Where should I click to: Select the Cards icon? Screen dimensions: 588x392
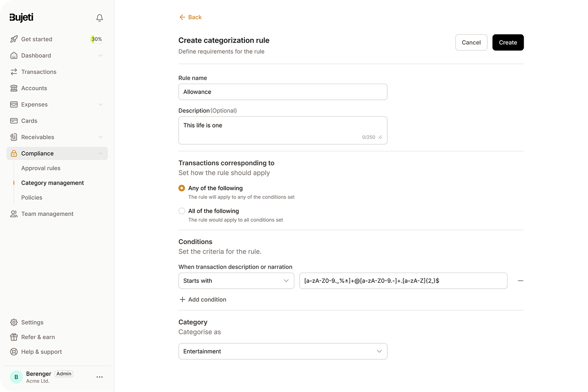(x=13, y=120)
